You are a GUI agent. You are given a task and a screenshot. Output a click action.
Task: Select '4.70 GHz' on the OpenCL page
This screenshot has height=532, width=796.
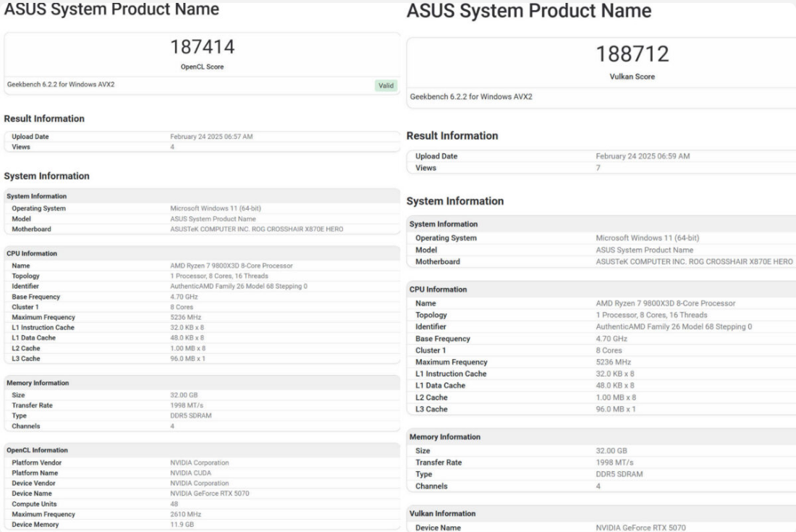184,297
